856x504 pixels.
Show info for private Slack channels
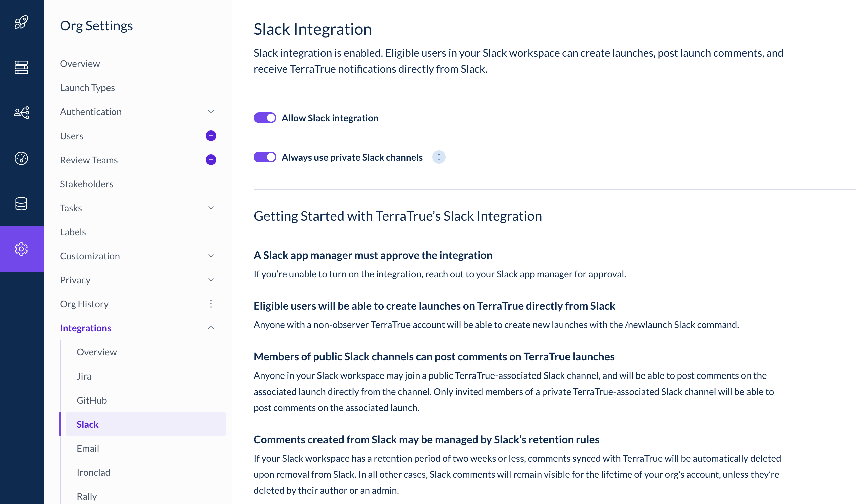(439, 157)
